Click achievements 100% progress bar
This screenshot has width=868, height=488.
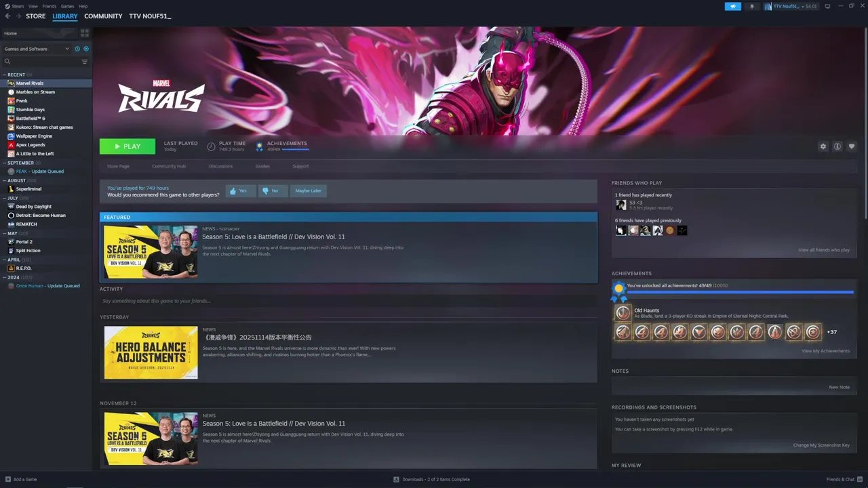tap(740, 292)
